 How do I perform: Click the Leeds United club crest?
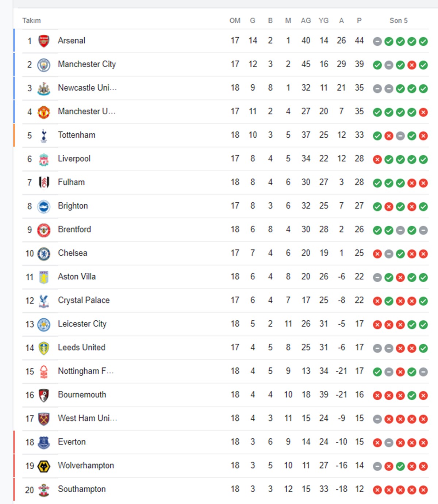pyautogui.click(x=44, y=348)
